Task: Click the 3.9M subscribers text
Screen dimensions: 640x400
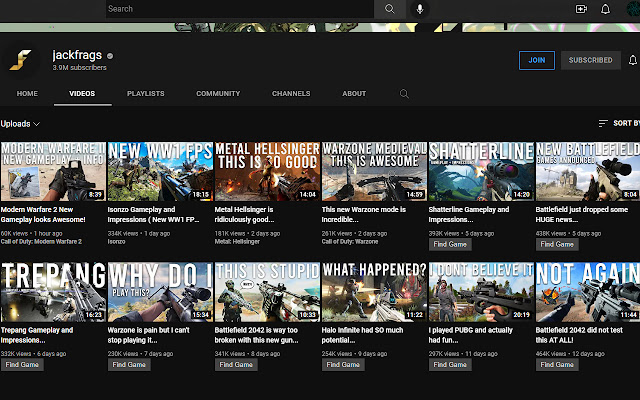Action: point(79,68)
